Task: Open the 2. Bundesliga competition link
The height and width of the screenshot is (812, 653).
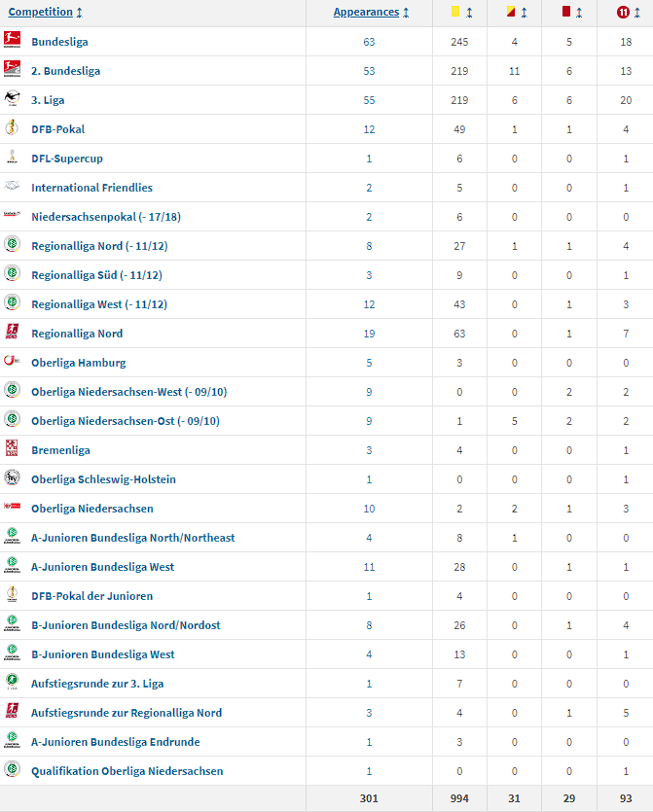Action: click(x=66, y=71)
